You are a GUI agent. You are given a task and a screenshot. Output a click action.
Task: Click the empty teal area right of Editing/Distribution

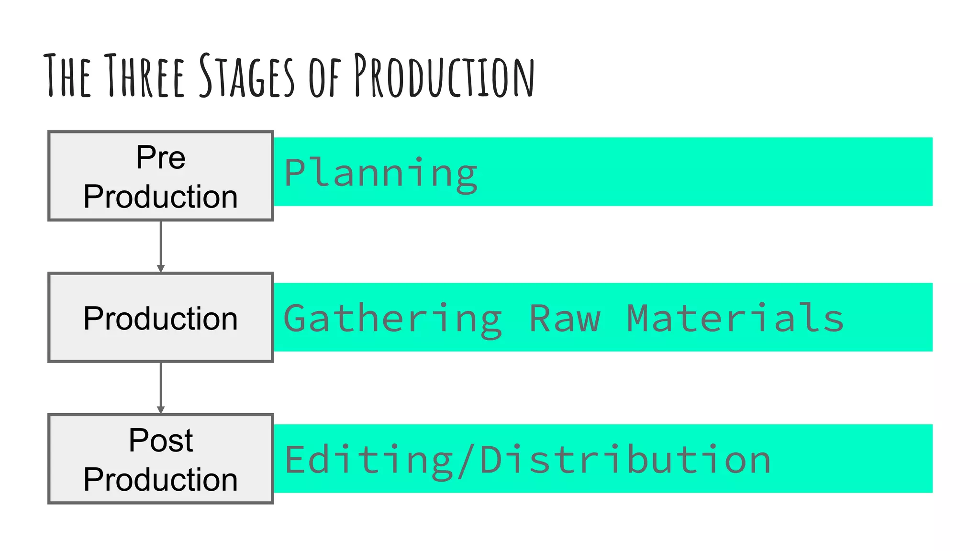(852, 459)
